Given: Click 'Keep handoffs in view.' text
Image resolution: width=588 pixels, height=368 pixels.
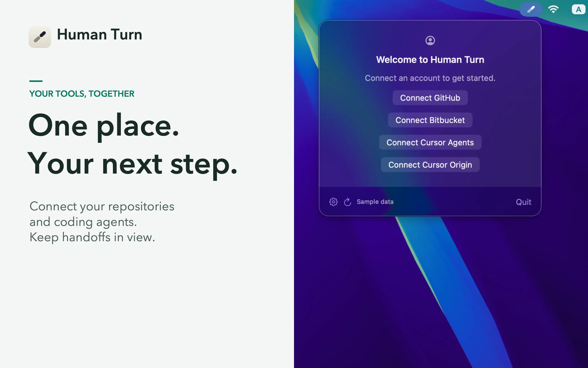Looking at the screenshot, I should [92, 237].
